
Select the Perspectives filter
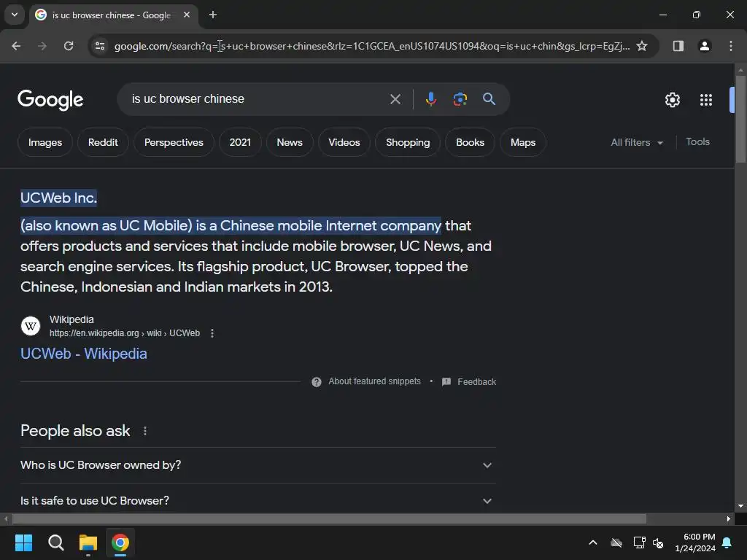174,142
